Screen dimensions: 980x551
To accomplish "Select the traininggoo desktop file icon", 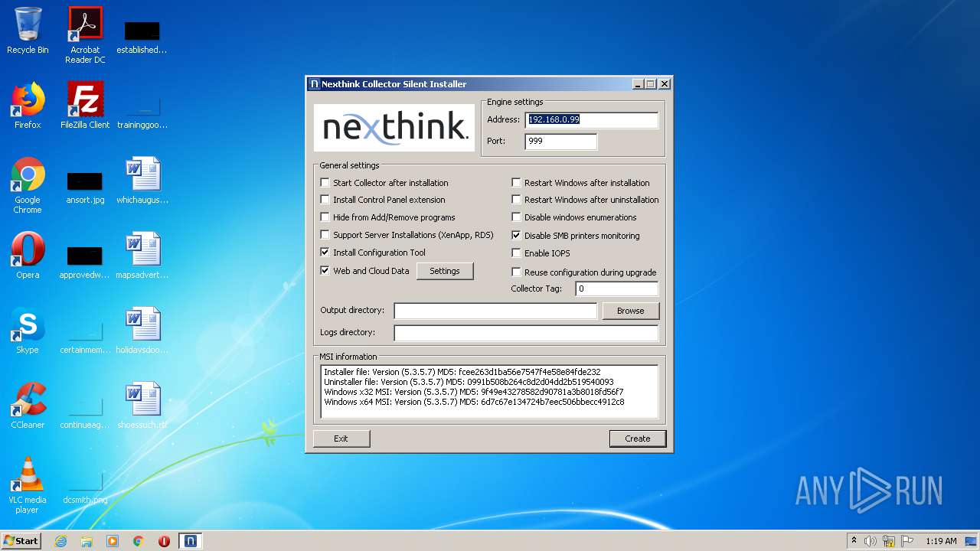I will [x=142, y=110].
